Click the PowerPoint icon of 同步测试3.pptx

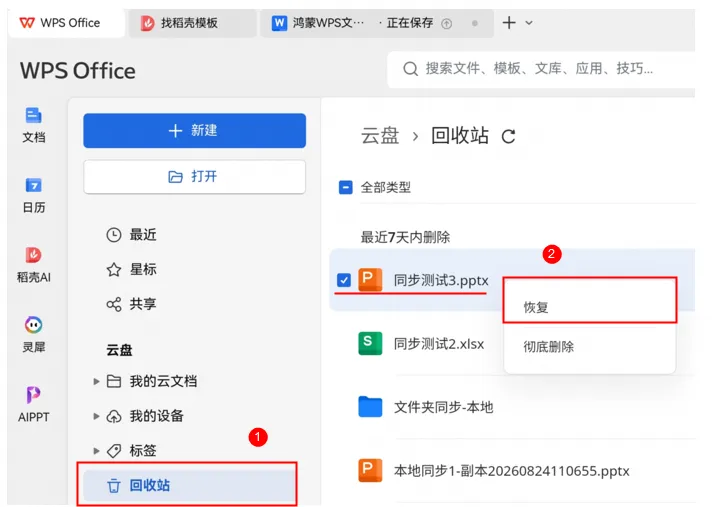tap(370, 280)
